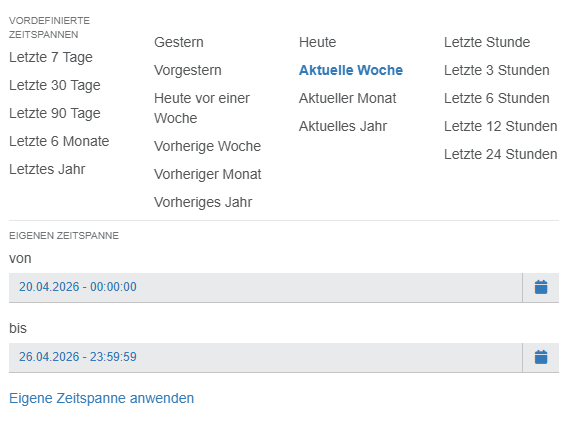Select 'Letzte 7 Tage' preset
The image size is (574, 422).
point(51,57)
